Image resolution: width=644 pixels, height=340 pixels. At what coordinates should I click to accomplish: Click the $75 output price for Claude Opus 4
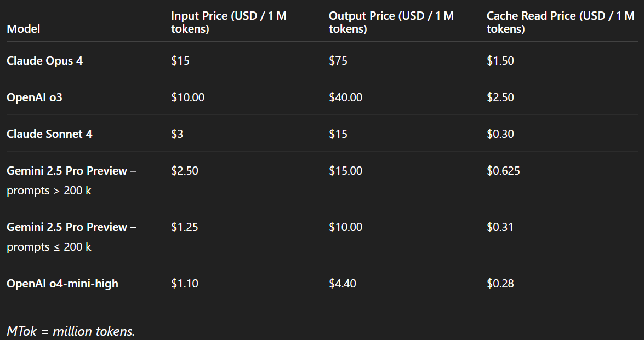(x=338, y=60)
